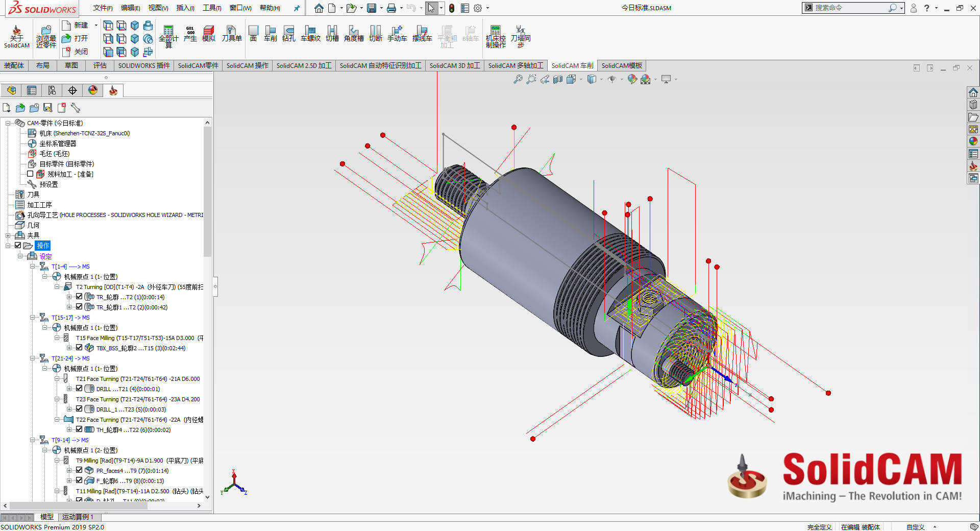Select the 模型 tab at bottom

(x=47, y=517)
